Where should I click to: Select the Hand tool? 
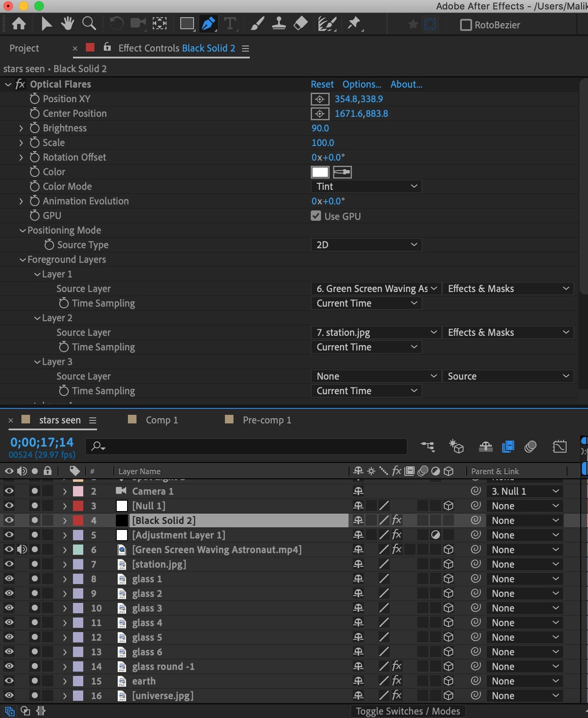[x=67, y=24]
